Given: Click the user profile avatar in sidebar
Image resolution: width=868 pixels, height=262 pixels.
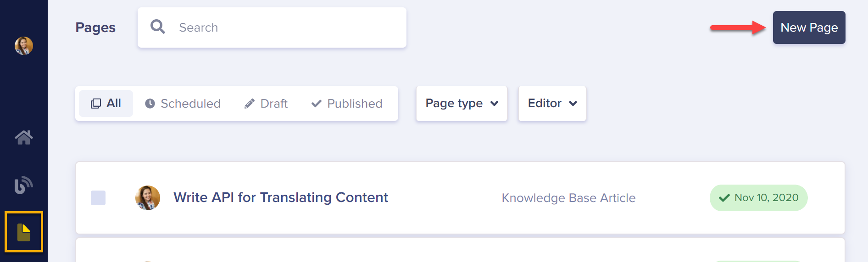Looking at the screenshot, I should [24, 46].
